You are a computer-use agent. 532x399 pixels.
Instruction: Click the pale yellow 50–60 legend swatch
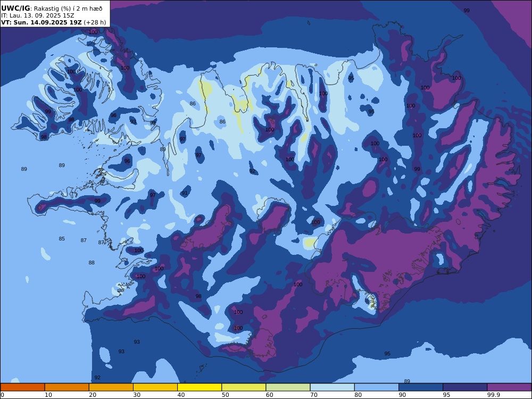pyautogui.click(x=244, y=387)
